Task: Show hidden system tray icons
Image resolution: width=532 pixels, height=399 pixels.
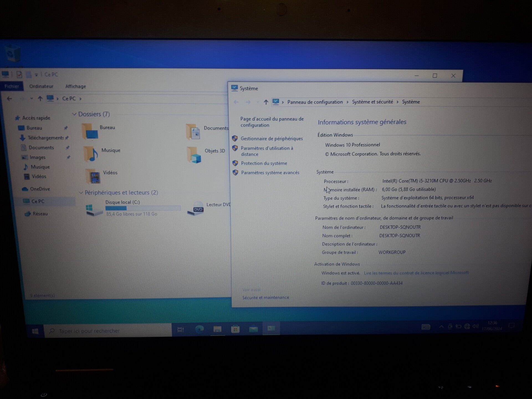Action: (x=441, y=327)
